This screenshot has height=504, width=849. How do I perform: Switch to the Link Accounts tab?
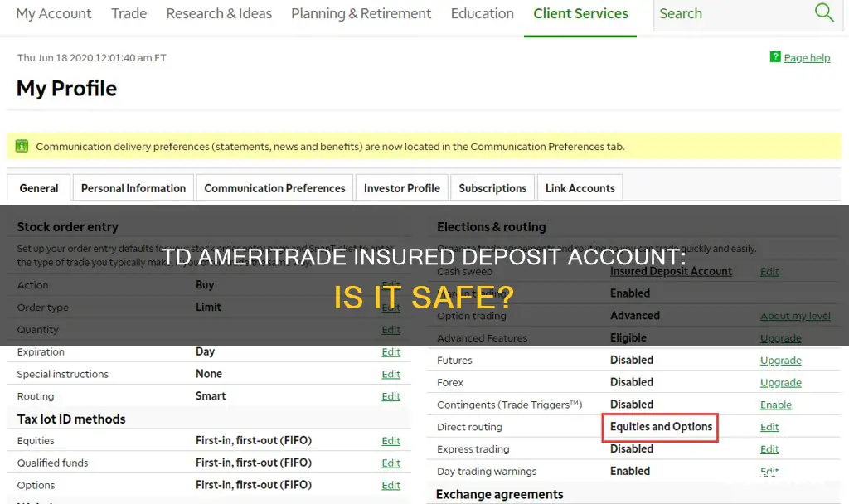tap(580, 188)
